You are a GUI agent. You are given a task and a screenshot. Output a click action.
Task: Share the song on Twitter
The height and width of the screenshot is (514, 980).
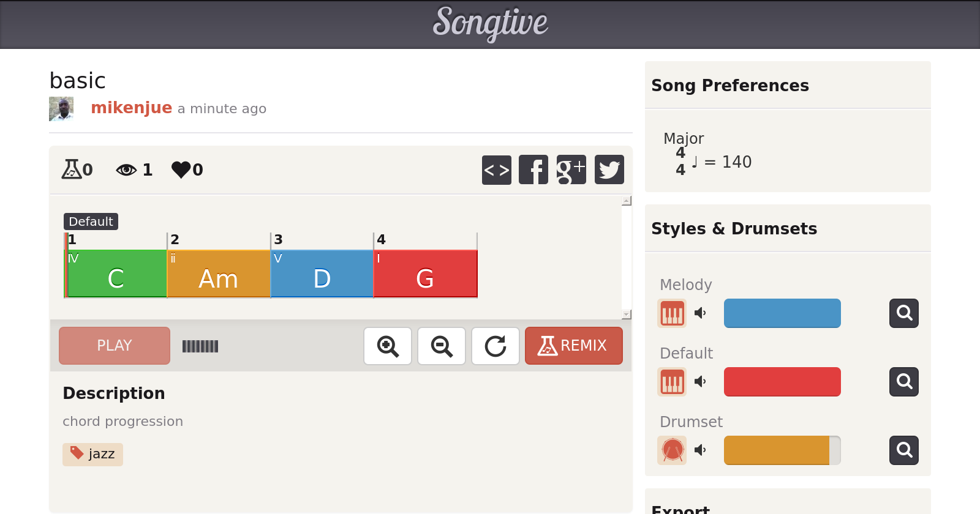point(609,169)
